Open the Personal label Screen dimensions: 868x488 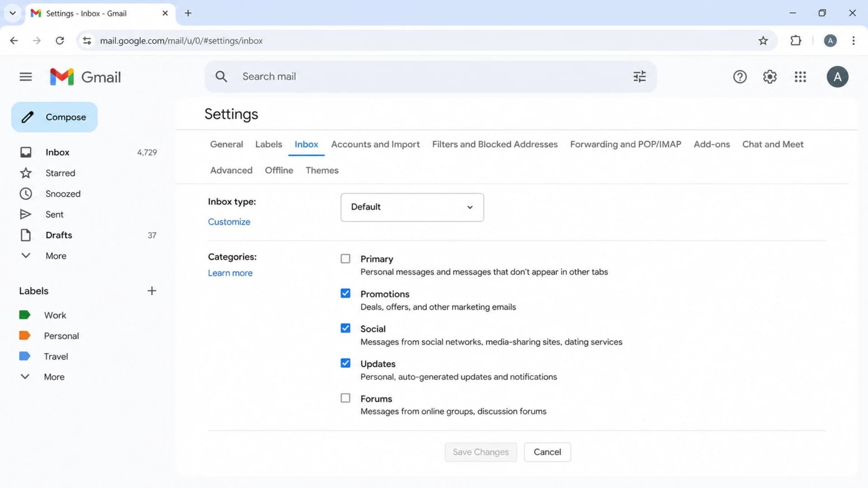point(61,336)
